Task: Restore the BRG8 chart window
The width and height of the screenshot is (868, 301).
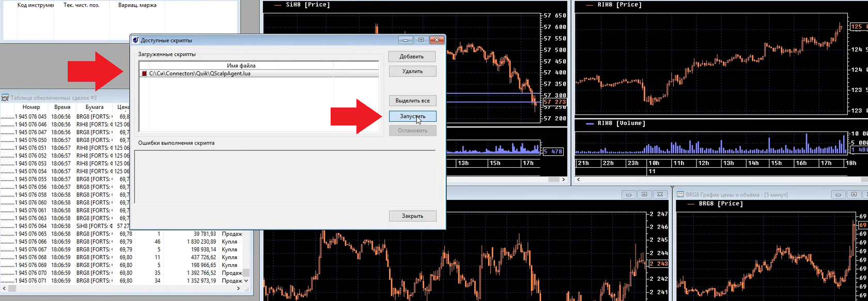Action: coord(853,195)
